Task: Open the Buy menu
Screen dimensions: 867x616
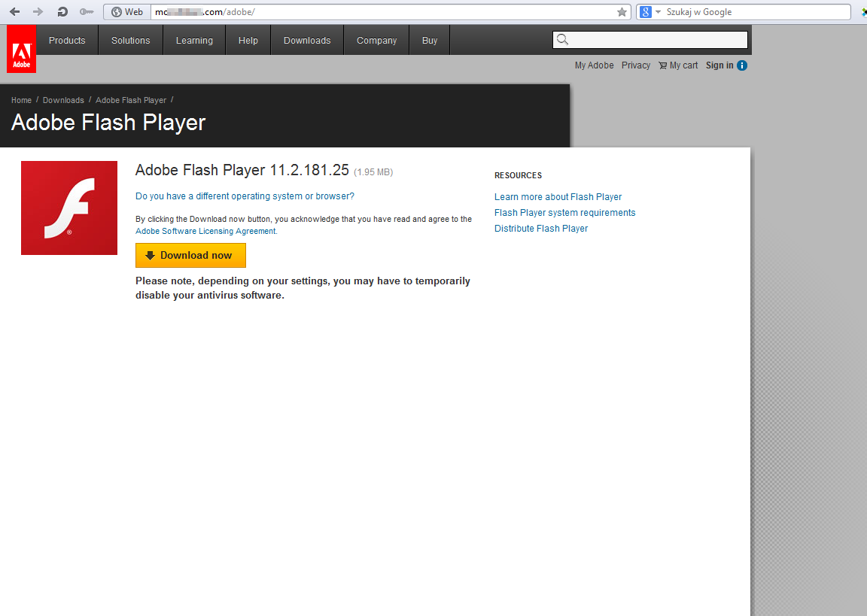Action: pos(430,41)
